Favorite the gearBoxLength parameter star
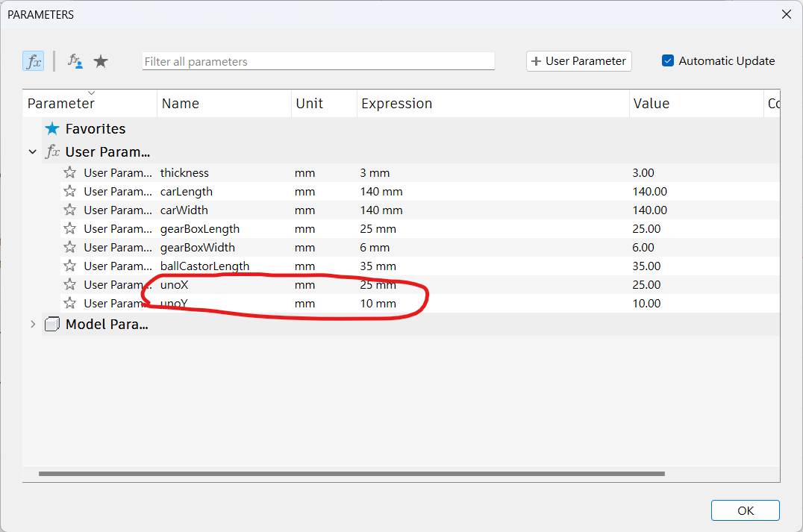This screenshot has width=803, height=532. pyautogui.click(x=70, y=229)
